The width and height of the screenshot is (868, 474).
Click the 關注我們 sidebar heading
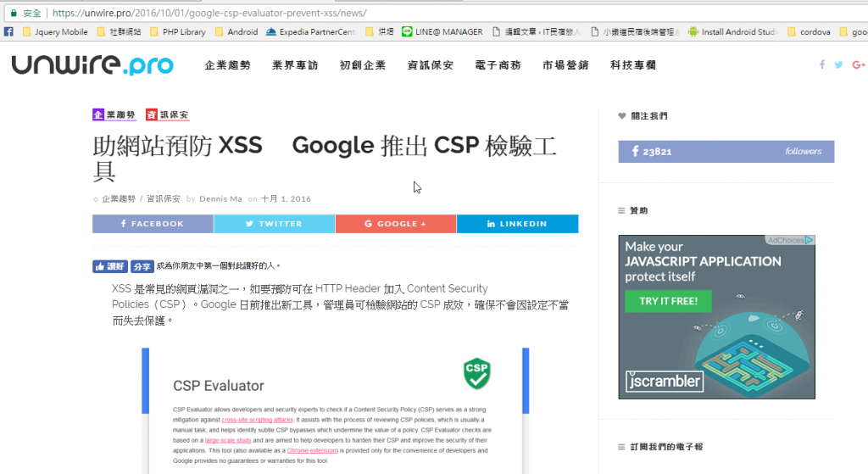click(648, 115)
